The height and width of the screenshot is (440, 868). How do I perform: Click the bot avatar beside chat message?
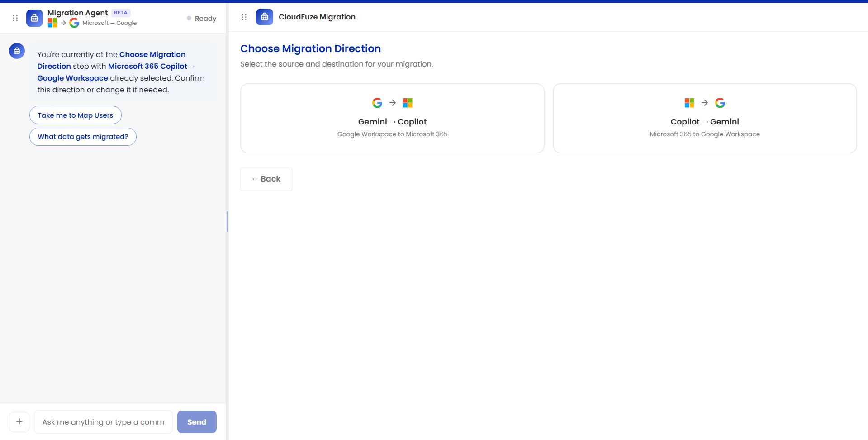[17, 51]
